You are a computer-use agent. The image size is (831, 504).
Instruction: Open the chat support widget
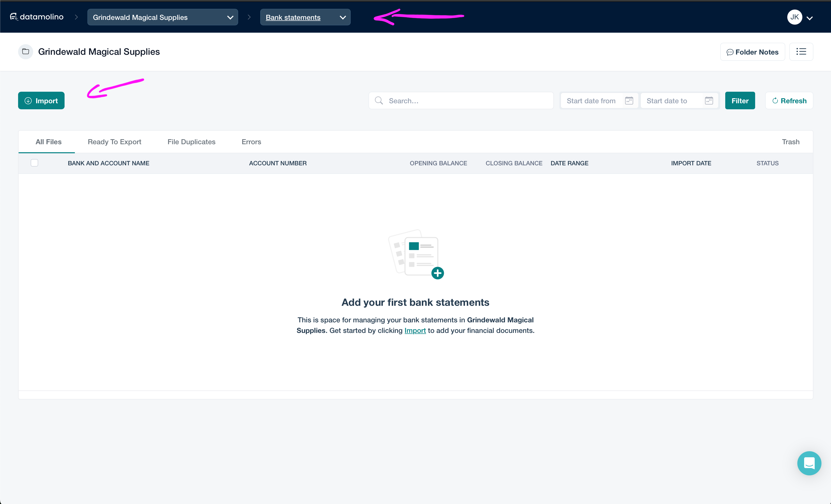tap(809, 463)
